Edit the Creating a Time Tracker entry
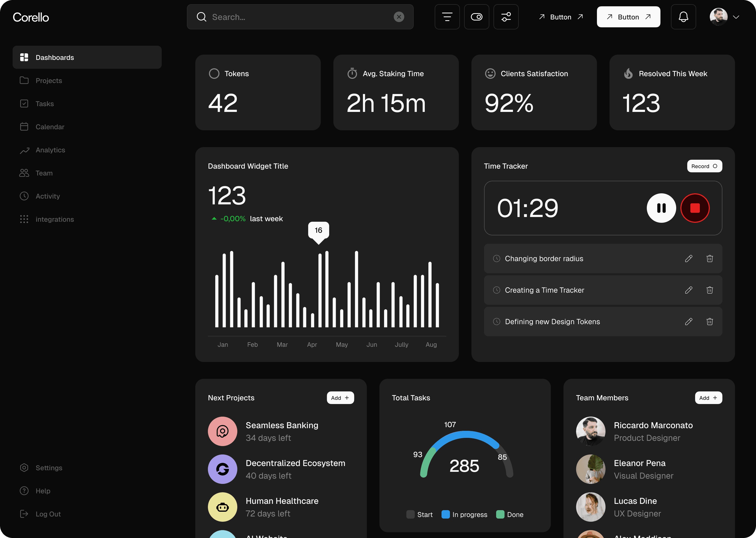The height and width of the screenshot is (538, 756). pyautogui.click(x=689, y=290)
